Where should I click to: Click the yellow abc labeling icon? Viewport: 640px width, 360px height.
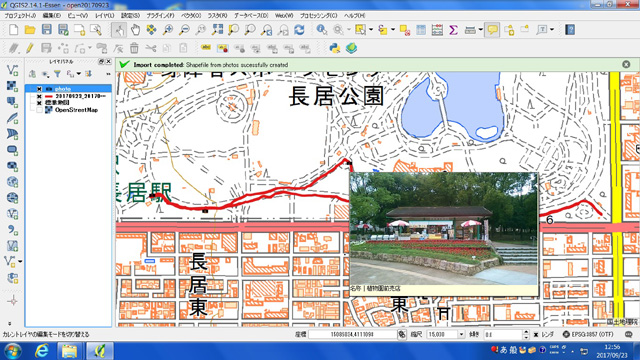coord(206,48)
